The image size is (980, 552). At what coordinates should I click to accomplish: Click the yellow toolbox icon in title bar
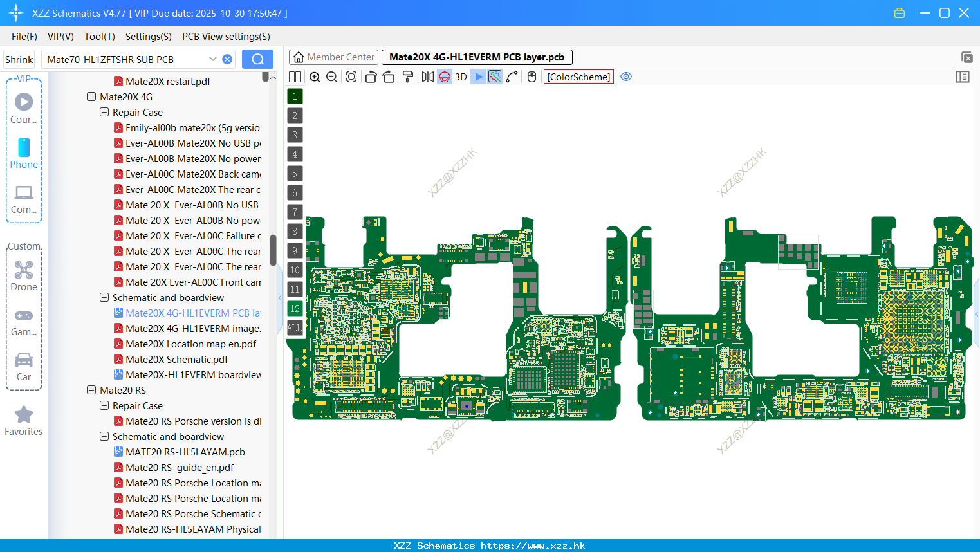tap(900, 13)
